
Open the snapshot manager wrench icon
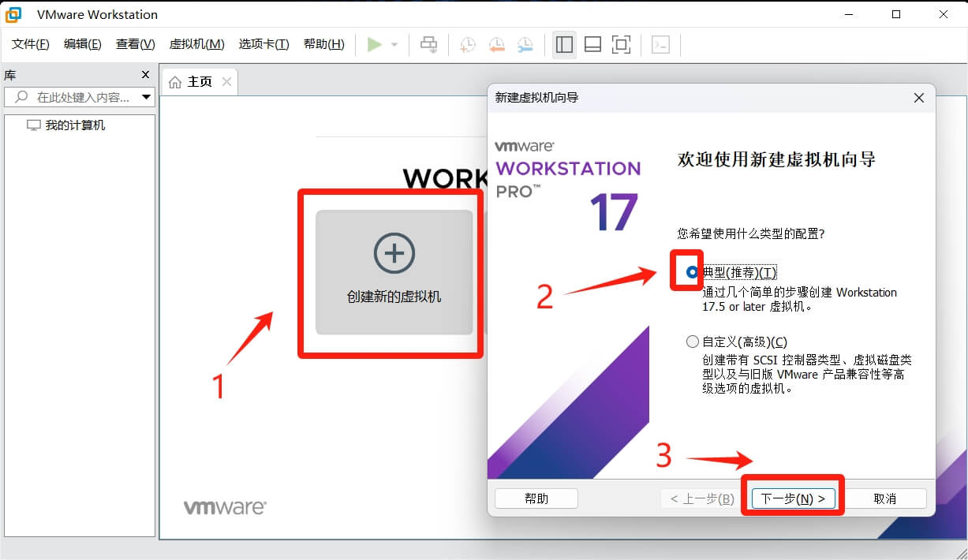pos(525,45)
